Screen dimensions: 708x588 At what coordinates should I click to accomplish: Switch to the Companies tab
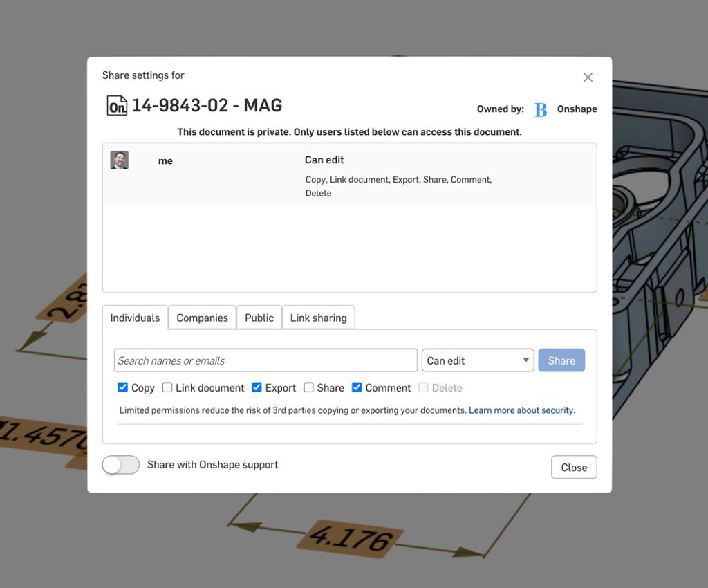(202, 318)
